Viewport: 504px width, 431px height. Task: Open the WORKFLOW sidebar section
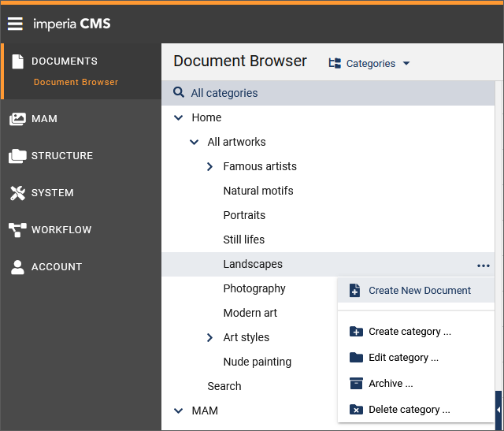pos(61,230)
